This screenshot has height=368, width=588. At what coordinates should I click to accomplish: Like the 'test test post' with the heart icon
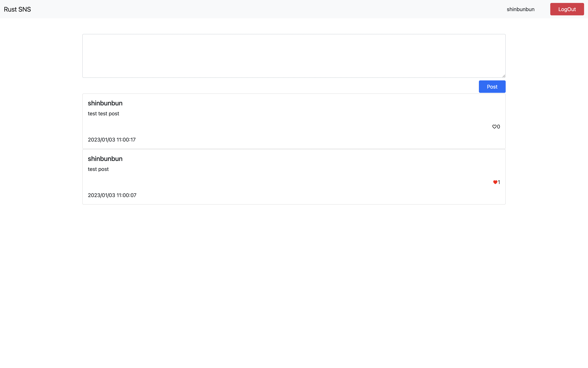click(494, 126)
